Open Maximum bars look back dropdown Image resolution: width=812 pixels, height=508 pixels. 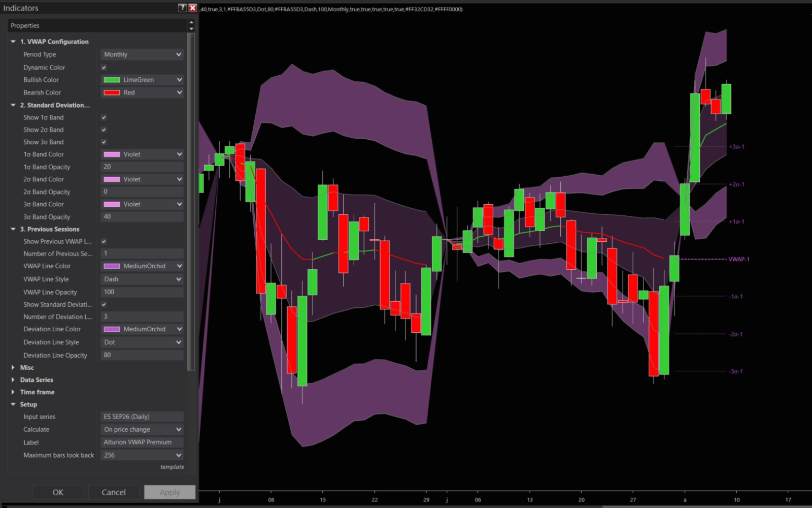(x=142, y=455)
